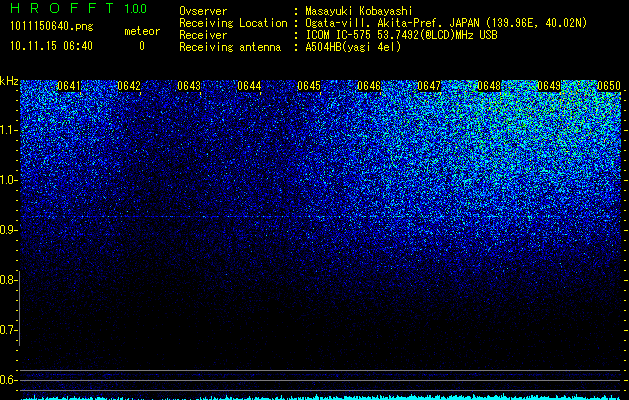This screenshot has width=629, height=400.
Task: Select the Ogata-vill. Akita-Pref. JAPAN location text
Action: pos(446,24)
